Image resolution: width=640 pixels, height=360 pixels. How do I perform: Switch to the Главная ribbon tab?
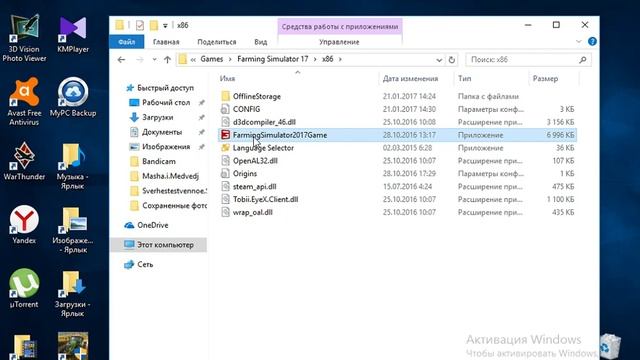pos(166,42)
